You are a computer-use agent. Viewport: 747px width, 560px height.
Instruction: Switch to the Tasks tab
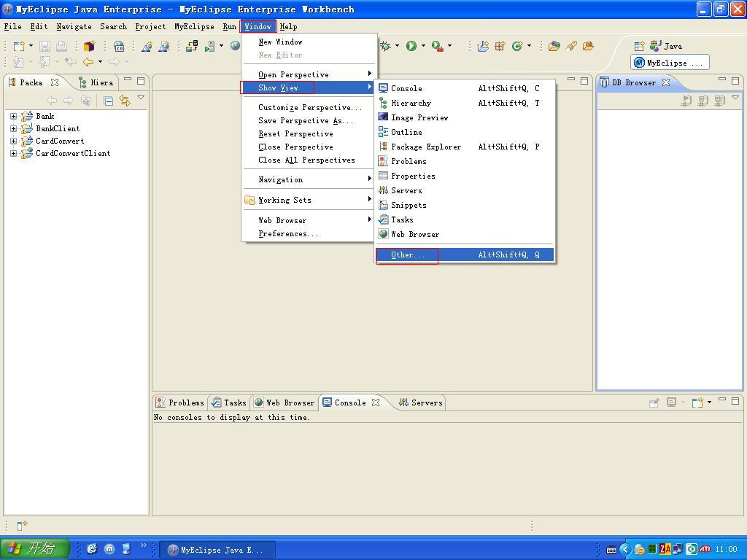click(229, 402)
